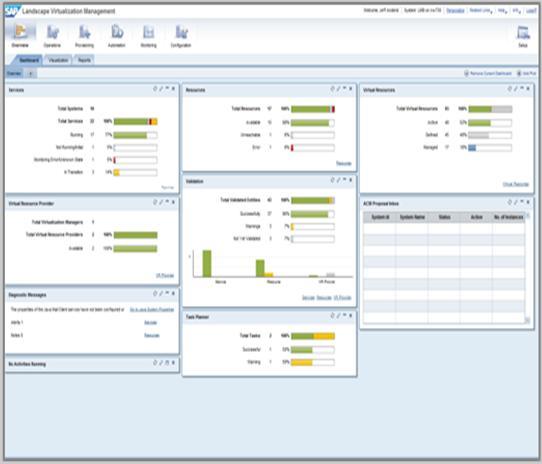The height and width of the screenshot is (464, 542).
Task: Click the SAP logo
Action: 12,11
